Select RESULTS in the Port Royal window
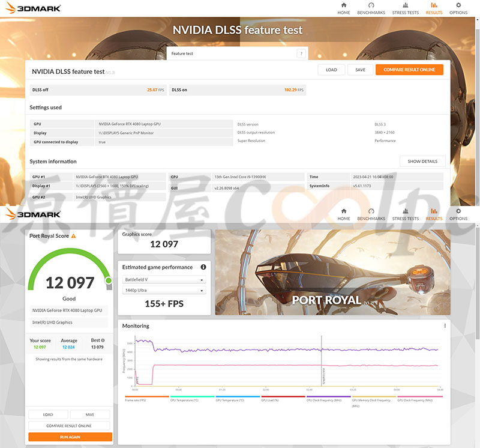The height and width of the screenshot is (448, 480). point(434,214)
